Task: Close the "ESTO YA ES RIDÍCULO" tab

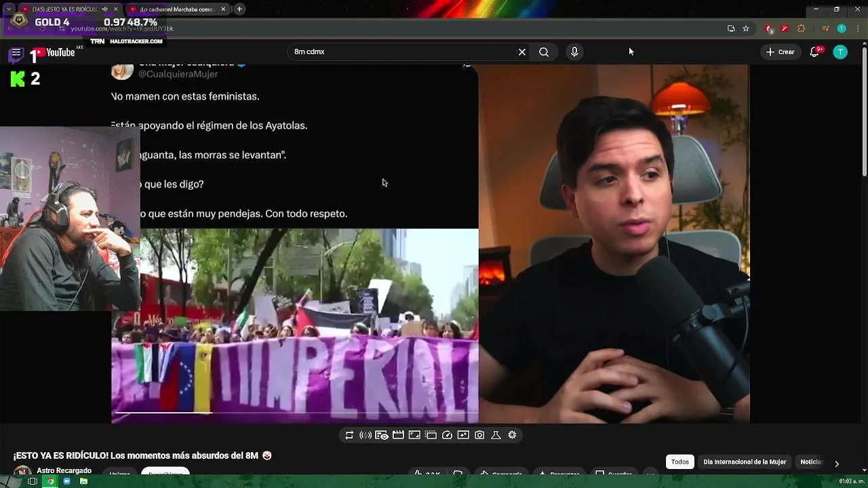Action: click(115, 9)
